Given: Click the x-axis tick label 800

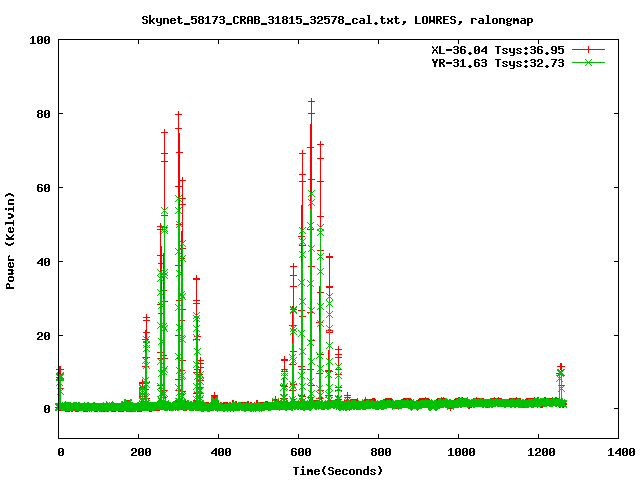Looking at the screenshot, I should point(381,452).
